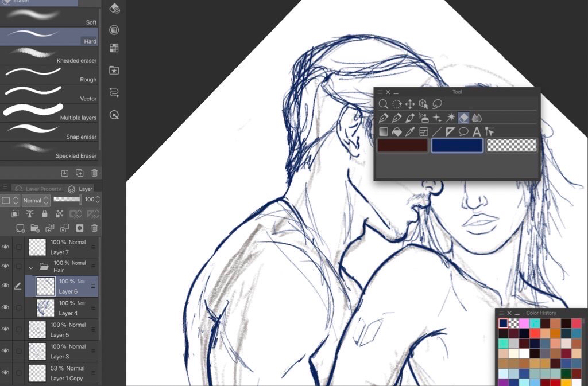Click the Gradient tool icon
The height and width of the screenshot is (386, 588).
point(384,132)
